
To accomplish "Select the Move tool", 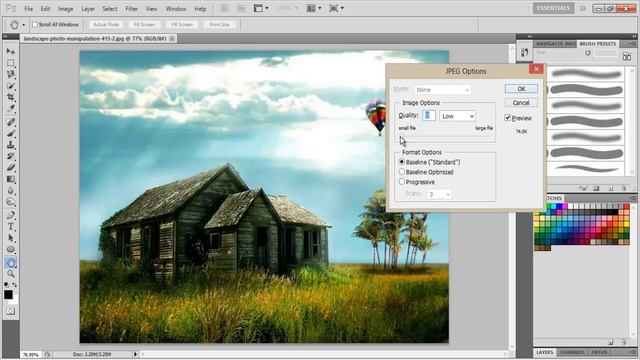I will 11,51.
